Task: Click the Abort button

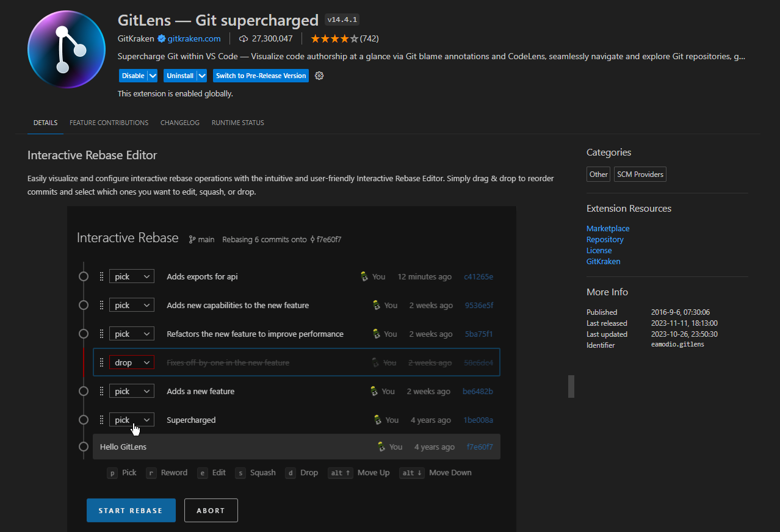Action: point(211,511)
